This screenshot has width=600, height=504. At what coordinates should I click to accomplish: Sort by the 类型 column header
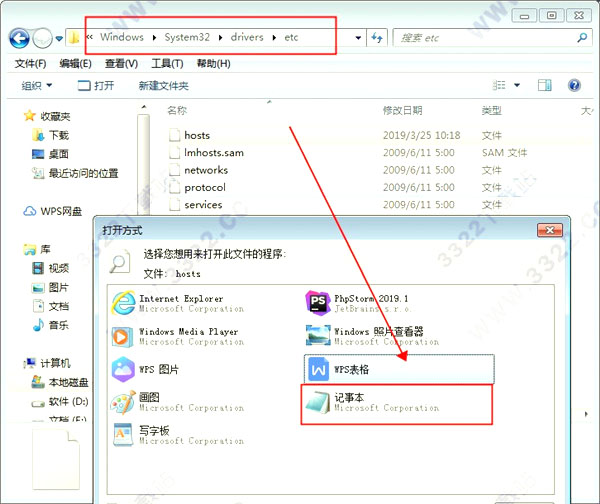click(x=491, y=111)
